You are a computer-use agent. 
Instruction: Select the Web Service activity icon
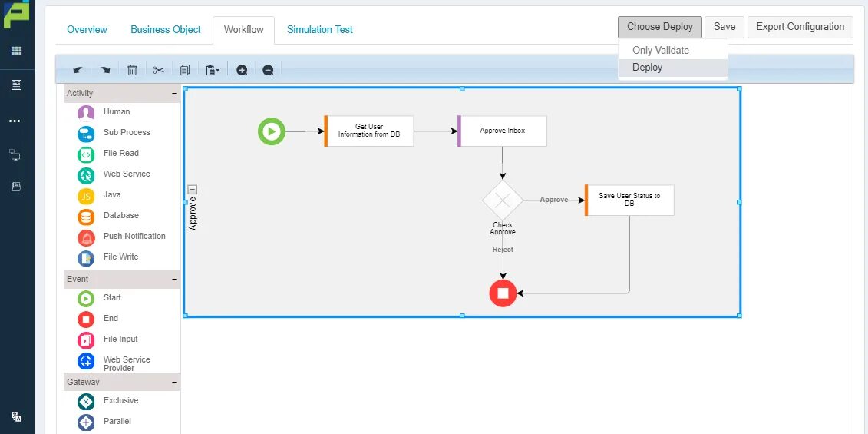click(x=86, y=175)
